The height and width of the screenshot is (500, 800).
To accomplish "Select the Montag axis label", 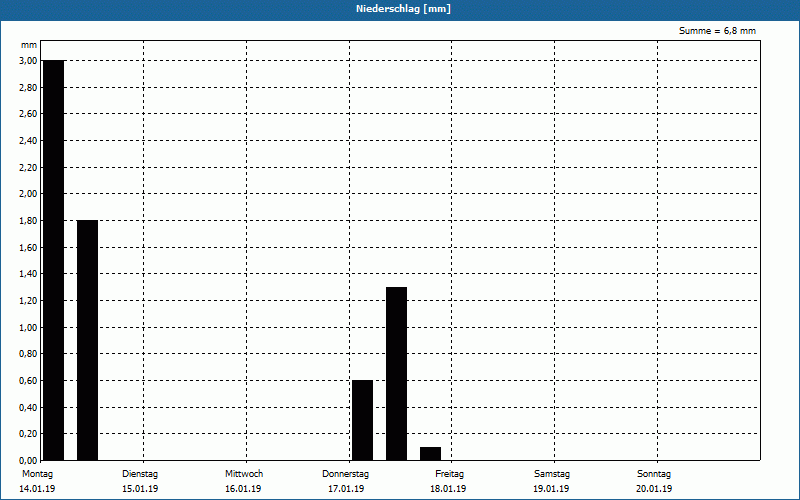I will (x=37, y=474).
